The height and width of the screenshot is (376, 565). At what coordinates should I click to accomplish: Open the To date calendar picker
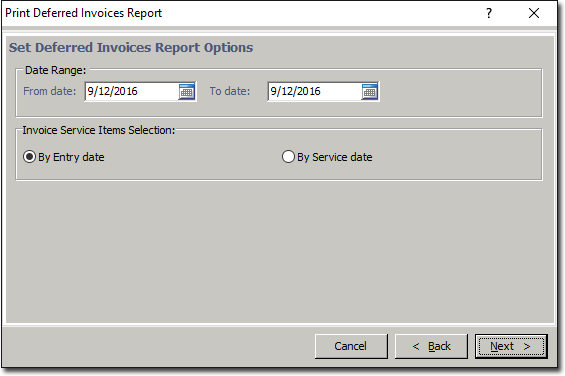tap(369, 92)
